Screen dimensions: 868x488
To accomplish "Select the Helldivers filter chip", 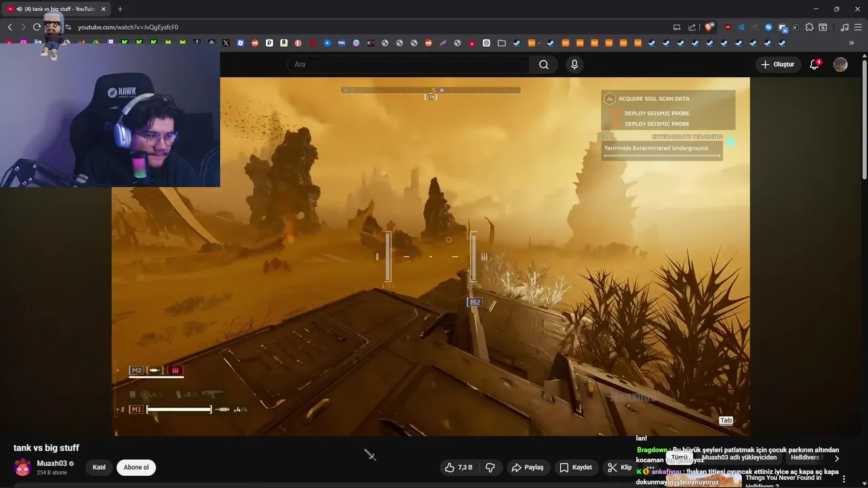I will 806,457.
